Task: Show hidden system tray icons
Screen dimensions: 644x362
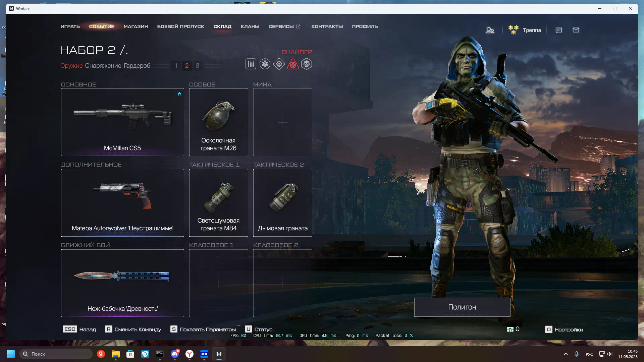Action: (566, 354)
